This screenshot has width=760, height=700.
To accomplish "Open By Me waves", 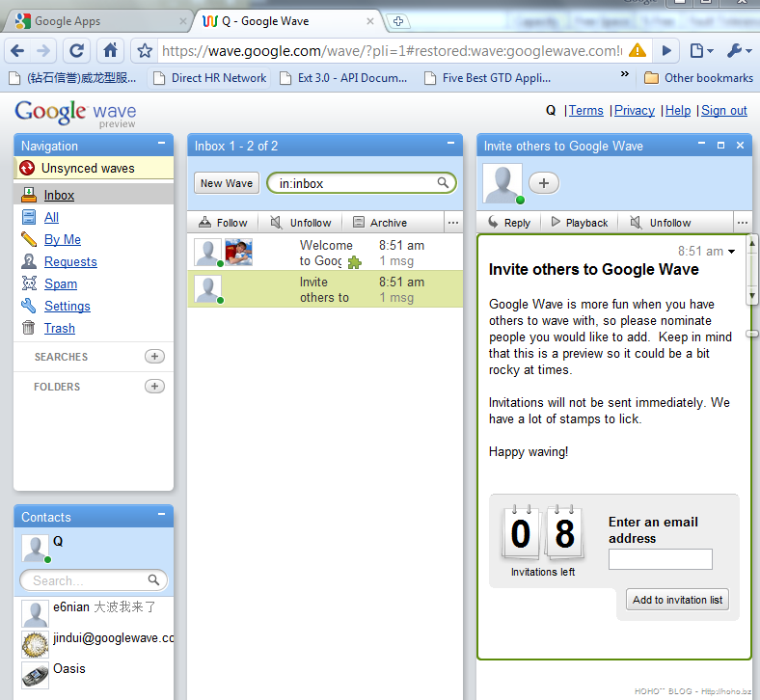I will [62, 239].
